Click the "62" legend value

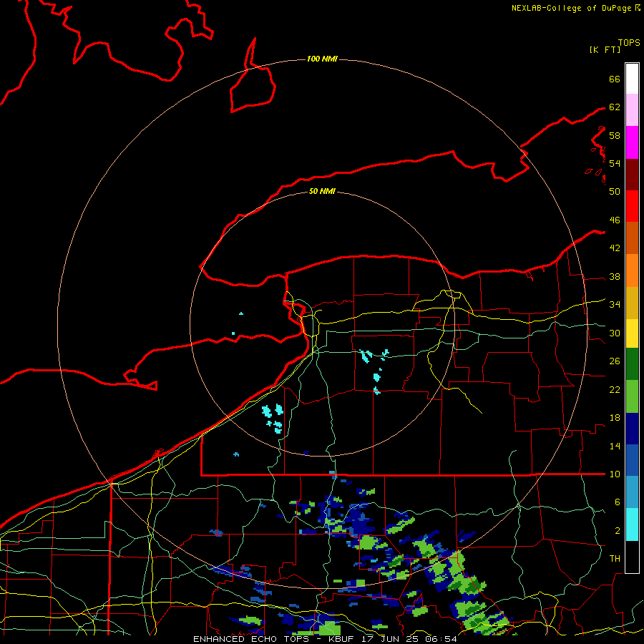click(615, 107)
